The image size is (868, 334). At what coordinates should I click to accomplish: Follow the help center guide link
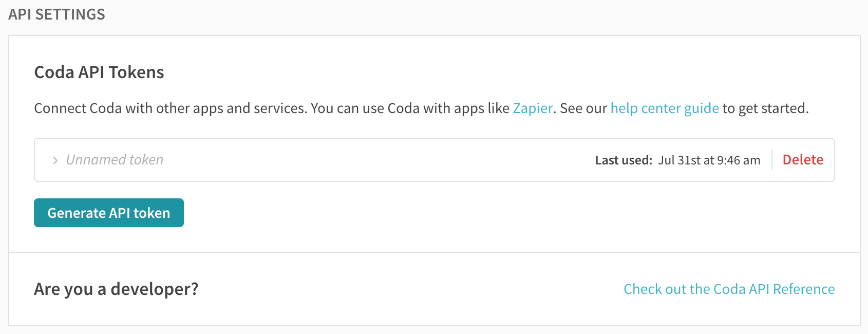[664, 108]
